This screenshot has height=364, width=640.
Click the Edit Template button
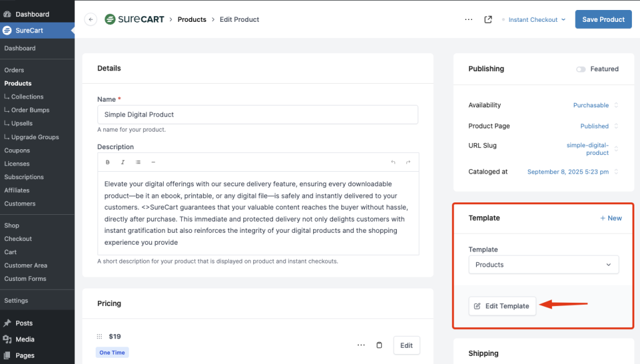click(x=502, y=306)
